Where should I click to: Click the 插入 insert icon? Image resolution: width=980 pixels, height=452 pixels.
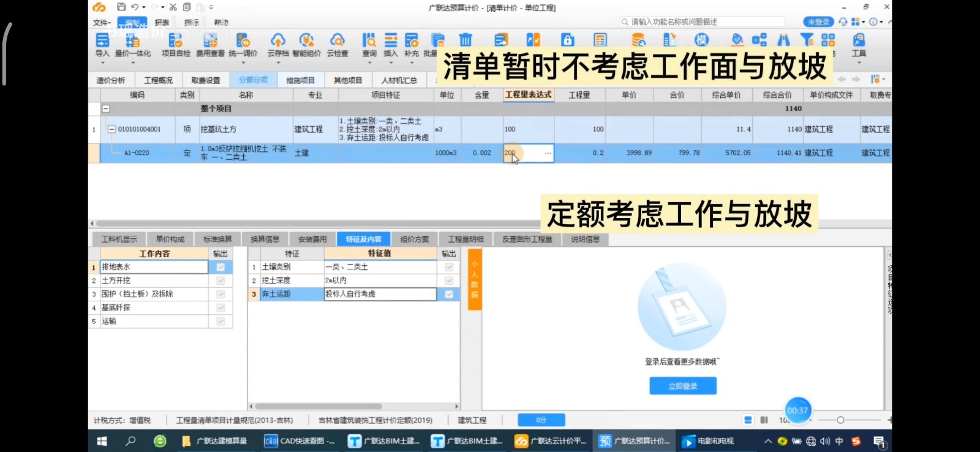(x=390, y=40)
